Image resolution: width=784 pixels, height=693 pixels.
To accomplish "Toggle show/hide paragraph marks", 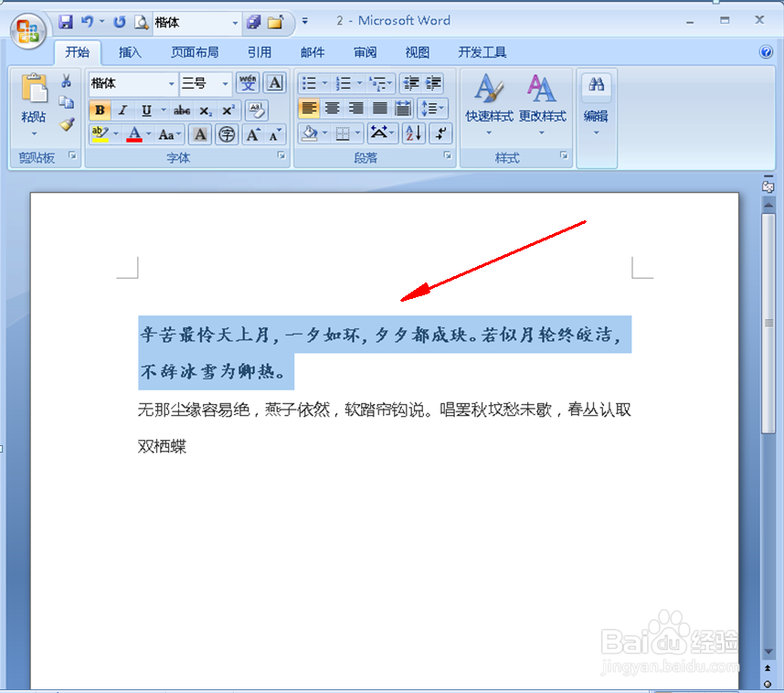I will pyautogui.click(x=440, y=133).
